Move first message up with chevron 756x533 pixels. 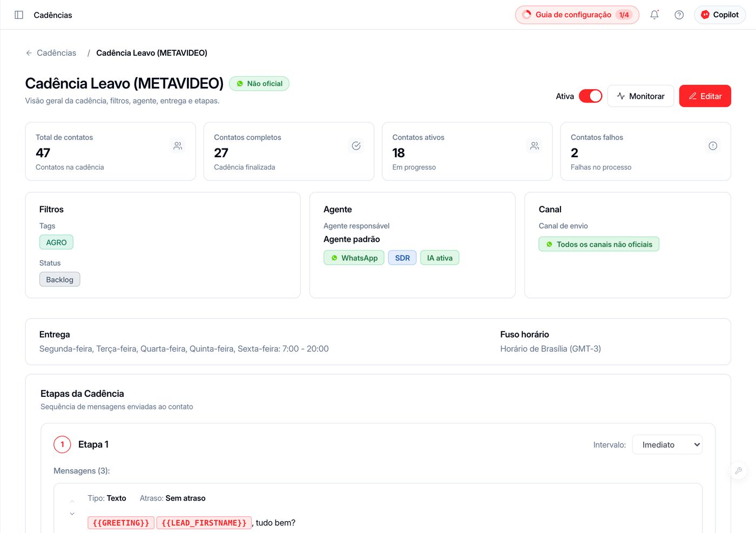(72, 502)
